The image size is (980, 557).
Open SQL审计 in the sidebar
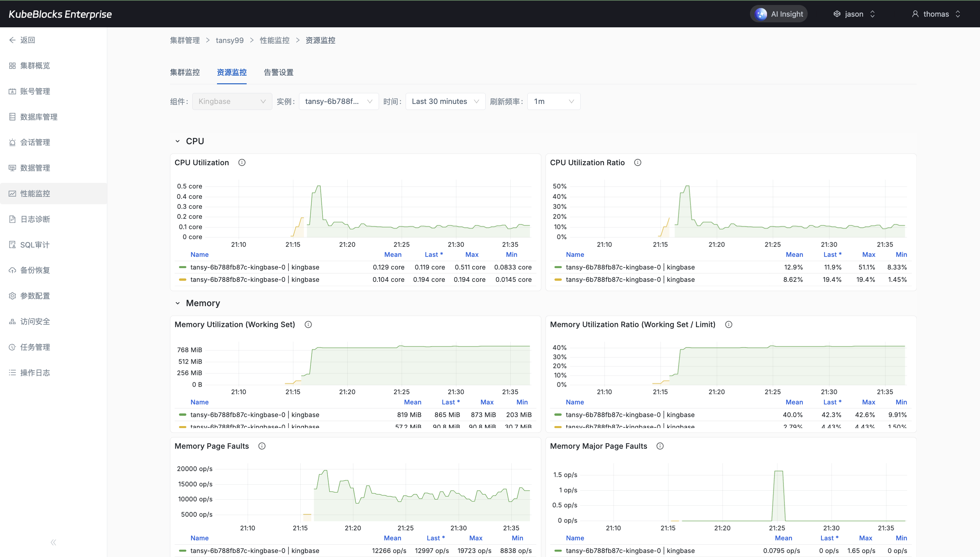pyautogui.click(x=34, y=245)
